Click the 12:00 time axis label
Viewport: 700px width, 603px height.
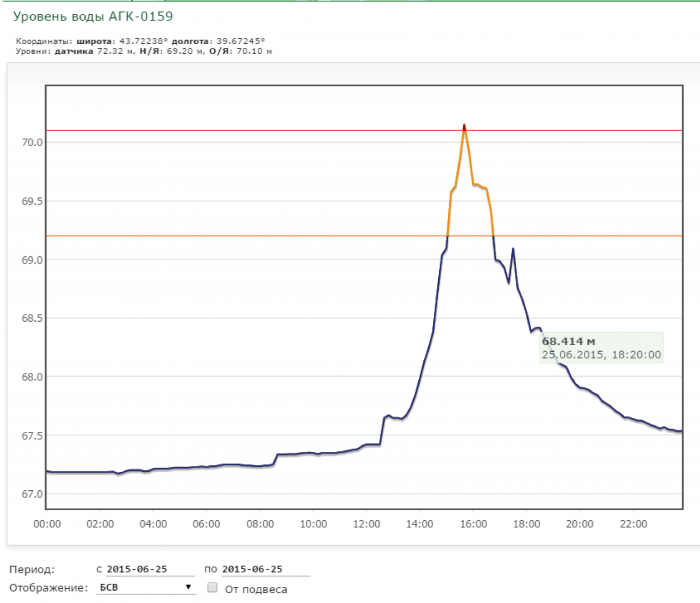(x=367, y=524)
